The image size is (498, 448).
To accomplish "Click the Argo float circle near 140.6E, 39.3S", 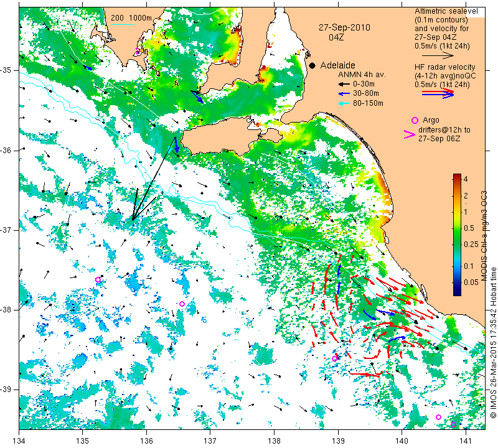I will pyautogui.click(x=439, y=418).
